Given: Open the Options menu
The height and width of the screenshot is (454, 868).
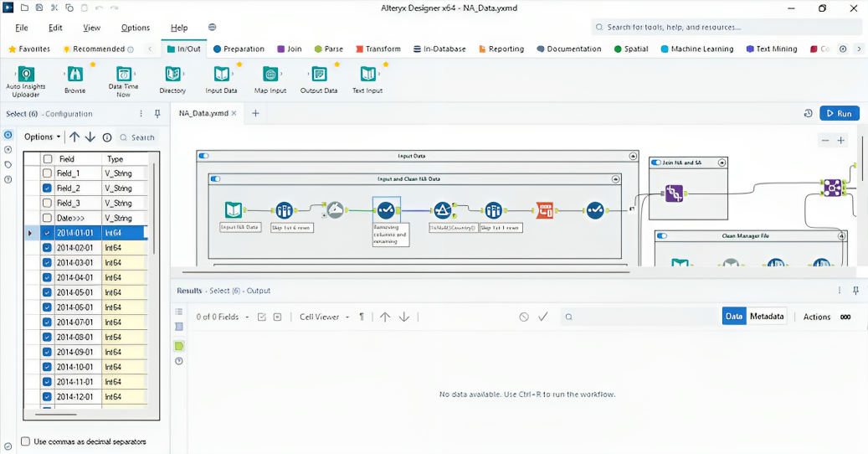Looking at the screenshot, I should click(x=135, y=28).
